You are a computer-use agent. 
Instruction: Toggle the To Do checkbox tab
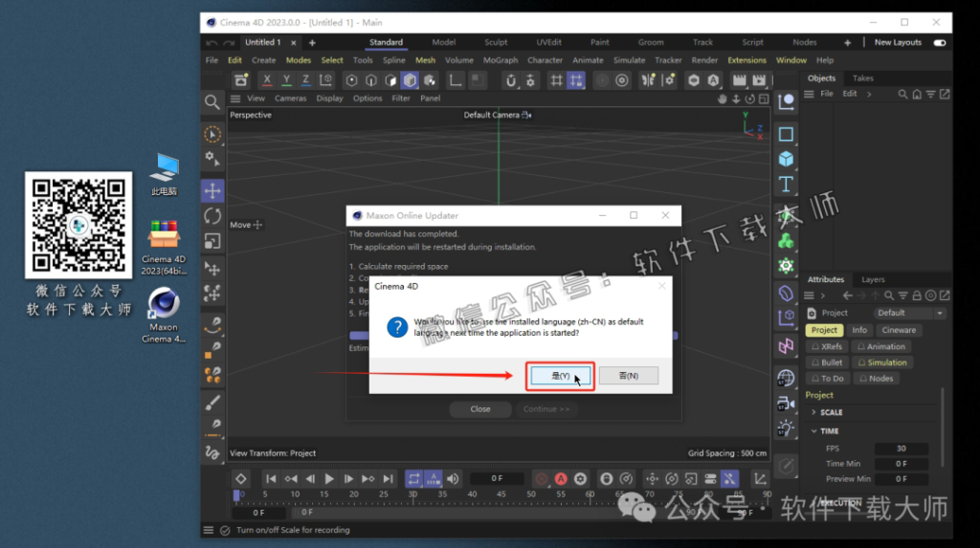tap(828, 378)
